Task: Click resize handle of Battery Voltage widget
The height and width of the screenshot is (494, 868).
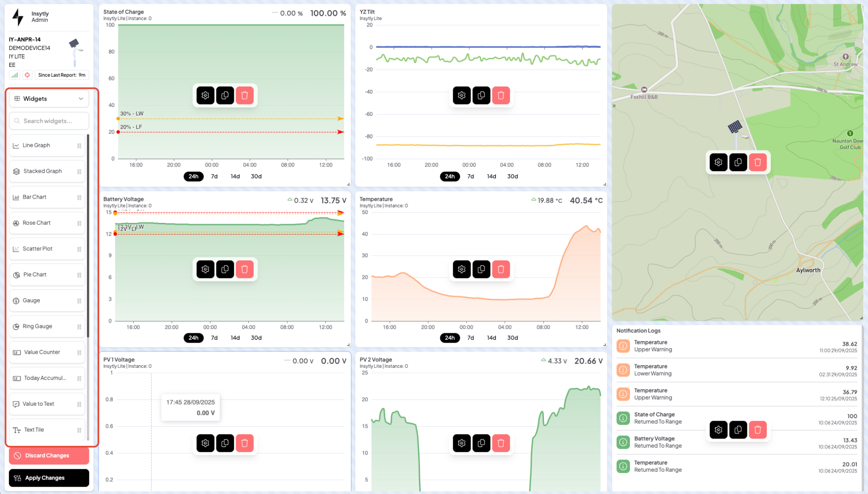Action: click(348, 345)
